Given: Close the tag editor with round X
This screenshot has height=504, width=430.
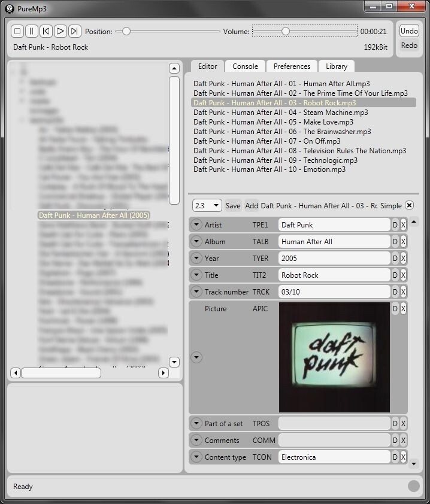Looking at the screenshot, I should tap(409, 205).
